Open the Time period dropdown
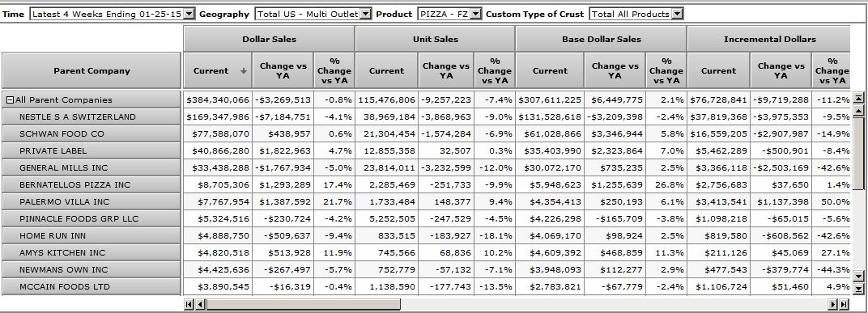Screen dimensions: 868x313 click(x=189, y=14)
